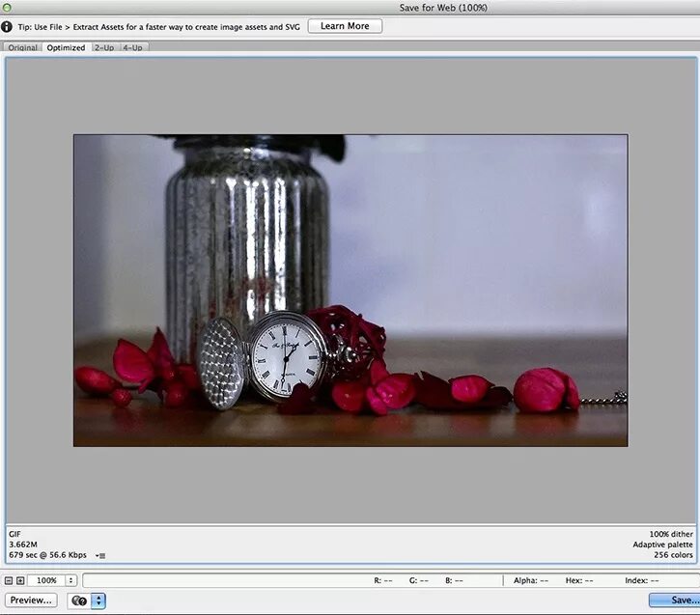Select the Optimized tab
700x615 pixels.
[x=66, y=47]
